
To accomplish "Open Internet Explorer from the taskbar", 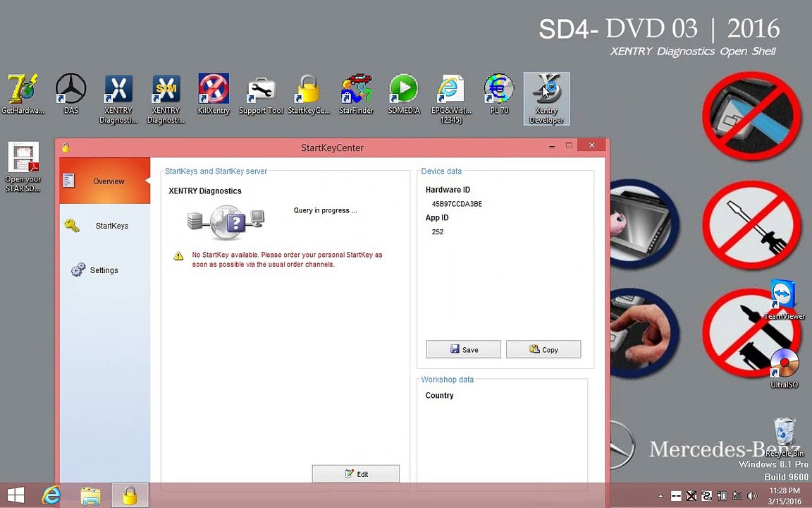I will click(51, 495).
